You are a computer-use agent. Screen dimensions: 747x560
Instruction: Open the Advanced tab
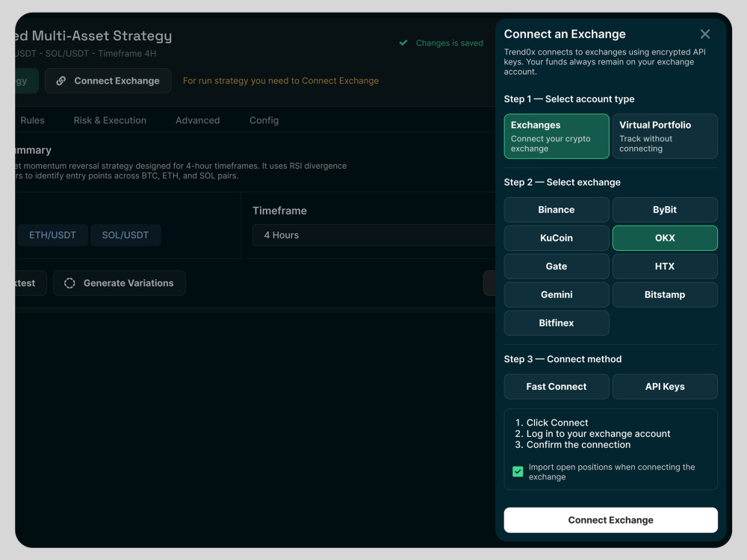(x=198, y=120)
